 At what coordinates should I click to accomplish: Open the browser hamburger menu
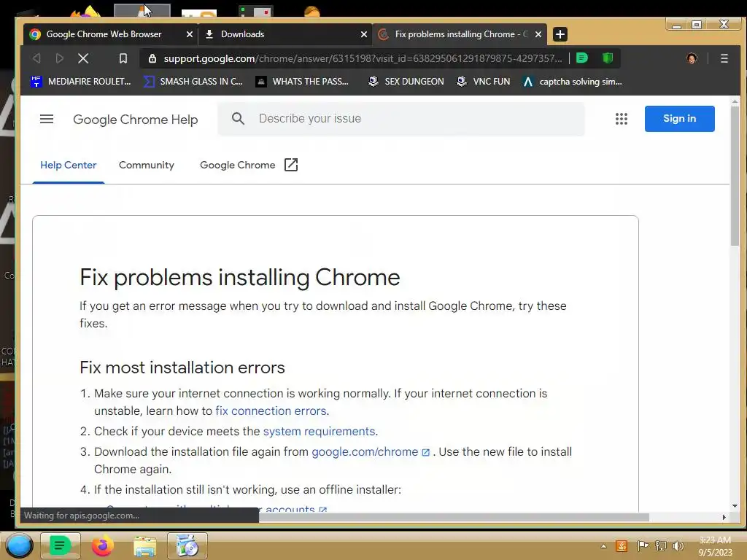[x=724, y=58]
